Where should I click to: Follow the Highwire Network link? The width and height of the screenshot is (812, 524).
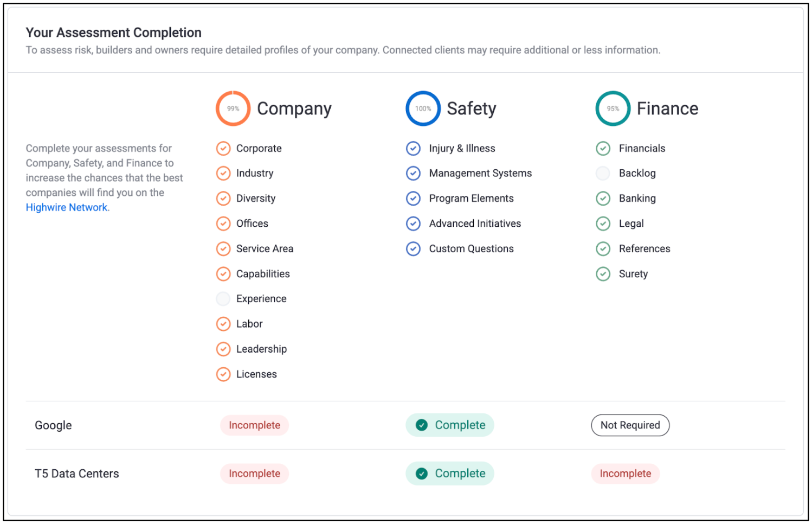point(67,208)
